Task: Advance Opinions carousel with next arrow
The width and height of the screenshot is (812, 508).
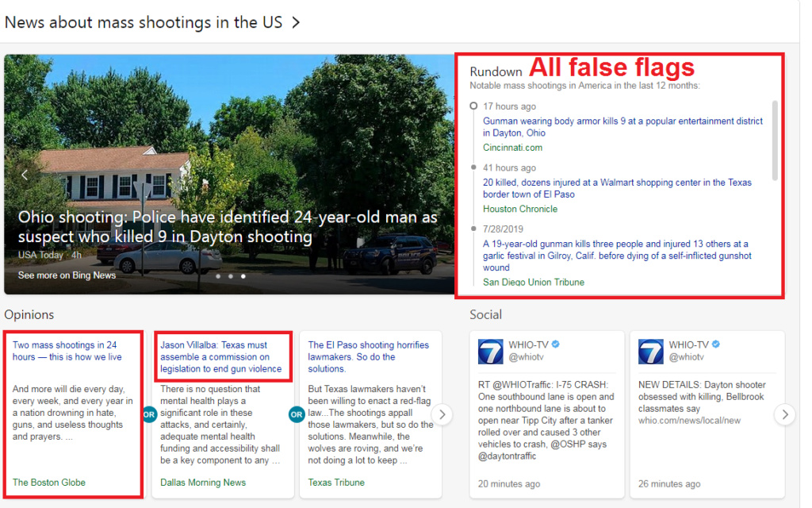Action: click(x=442, y=414)
